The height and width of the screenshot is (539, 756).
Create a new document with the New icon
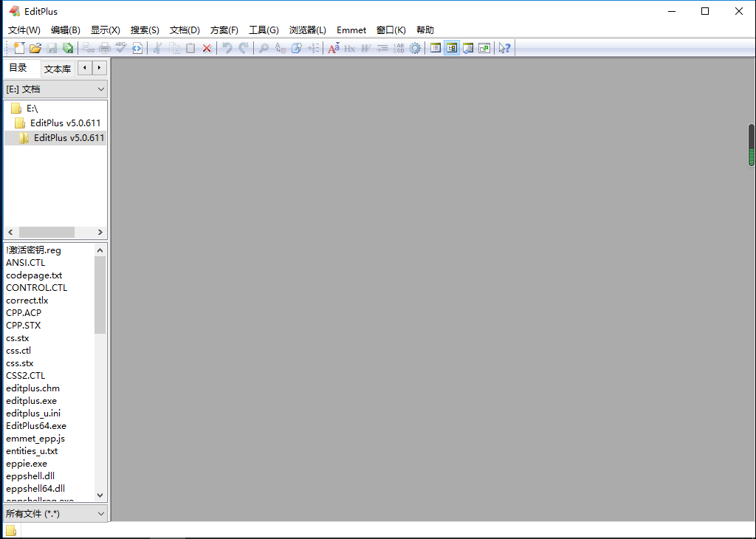[18, 48]
